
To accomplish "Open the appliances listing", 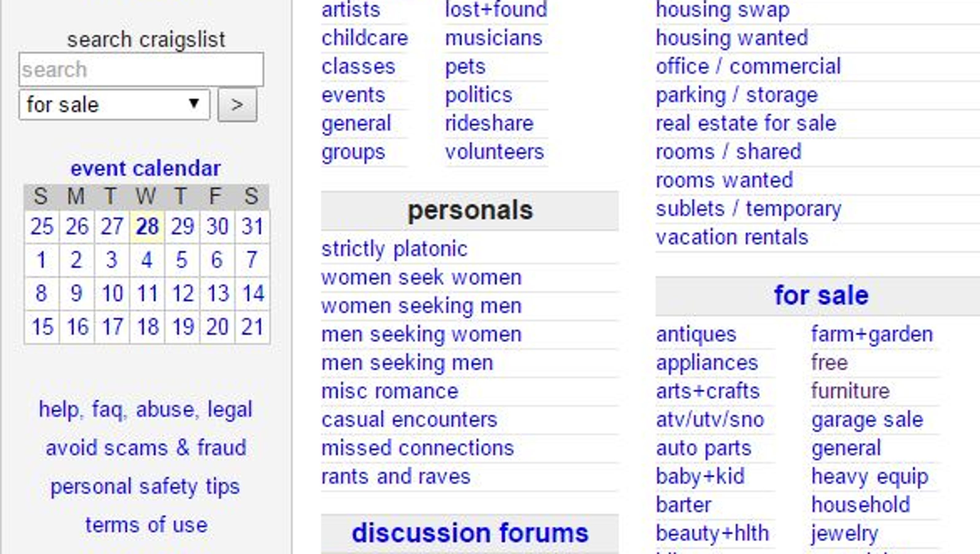I will (707, 363).
